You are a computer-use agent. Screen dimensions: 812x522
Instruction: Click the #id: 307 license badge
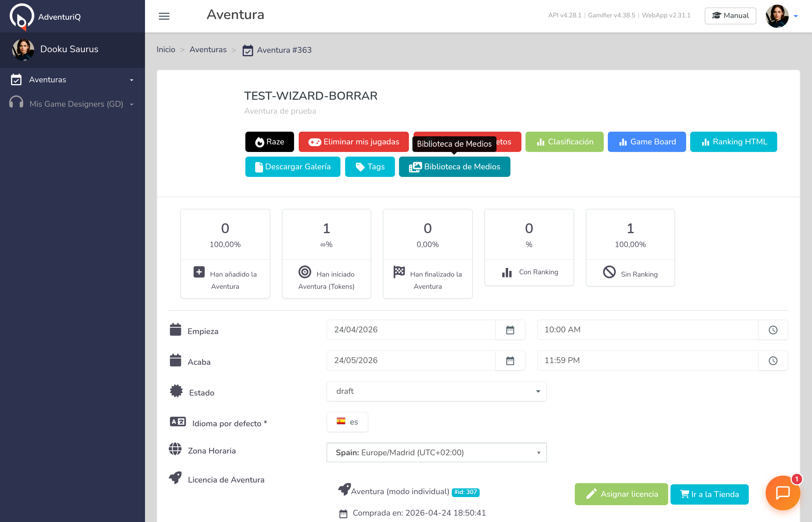coord(465,492)
